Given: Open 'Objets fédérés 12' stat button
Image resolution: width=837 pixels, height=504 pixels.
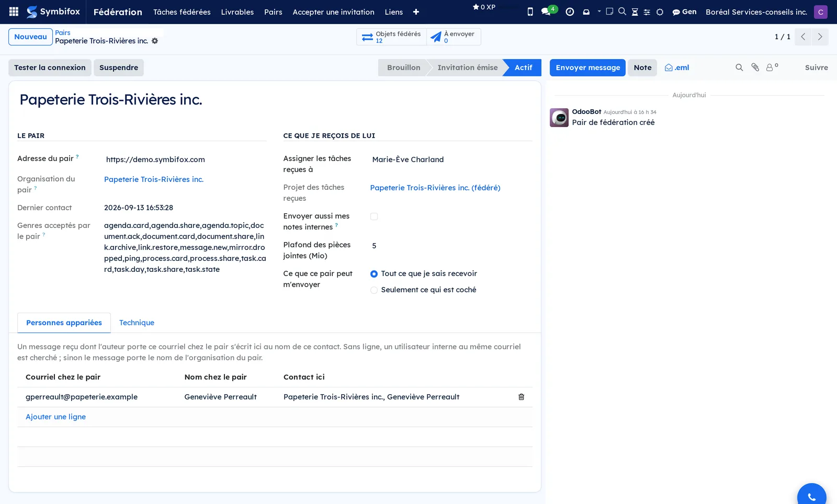Looking at the screenshot, I should [392, 37].
